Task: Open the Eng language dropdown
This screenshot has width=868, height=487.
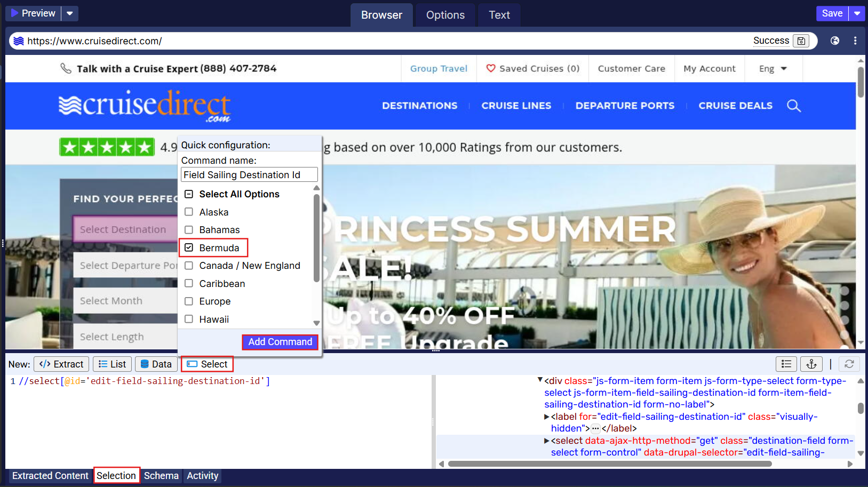Action: (x=773, y=68)
